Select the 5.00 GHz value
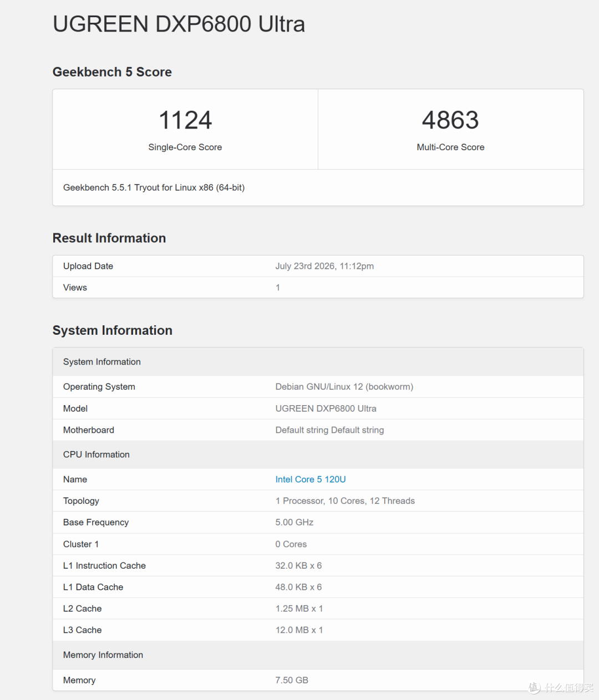 click(295, 523)
